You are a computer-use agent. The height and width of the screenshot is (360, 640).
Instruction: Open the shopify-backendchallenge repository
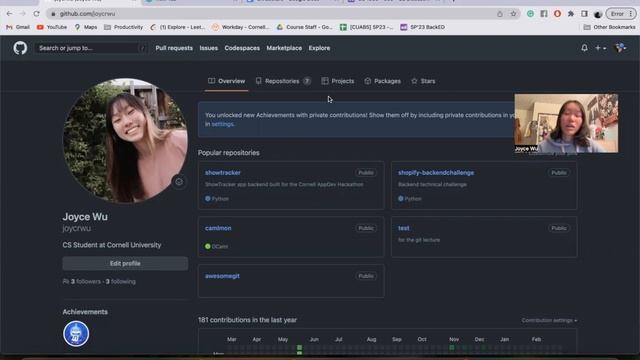[436, 172]
